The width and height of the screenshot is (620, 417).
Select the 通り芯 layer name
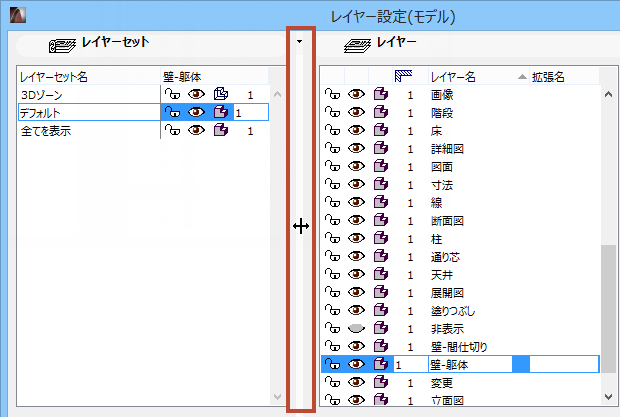coord(445,257)
